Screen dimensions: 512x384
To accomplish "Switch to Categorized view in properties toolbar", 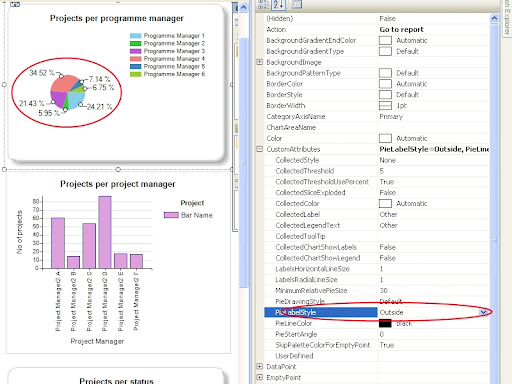I will tap(264, 4).
